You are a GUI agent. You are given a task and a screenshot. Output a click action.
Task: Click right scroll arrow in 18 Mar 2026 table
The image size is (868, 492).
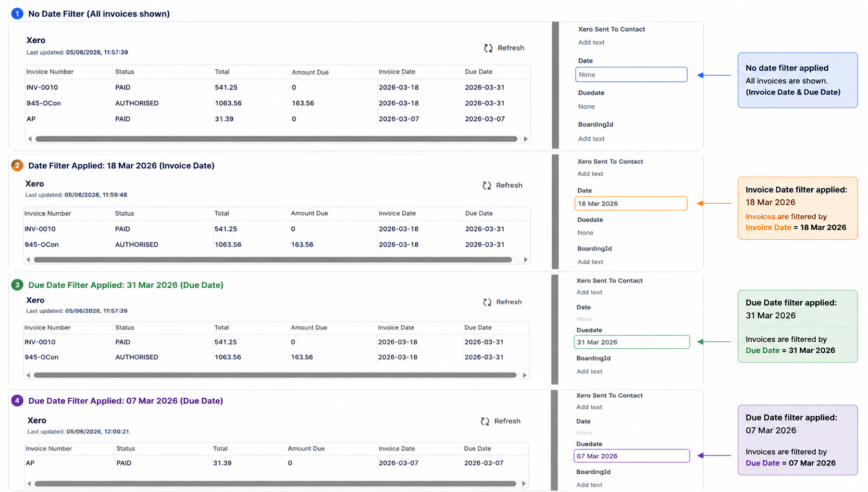click(x=526, y=260)
